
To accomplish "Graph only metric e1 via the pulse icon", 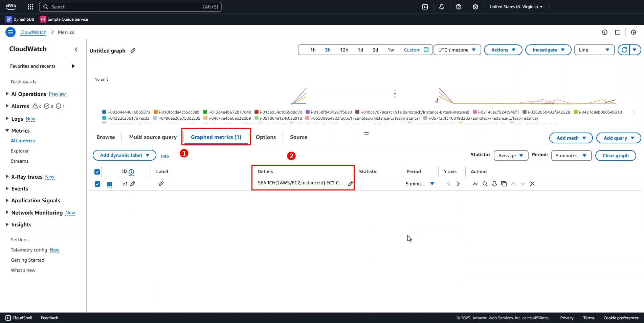I will click(475, 183).
